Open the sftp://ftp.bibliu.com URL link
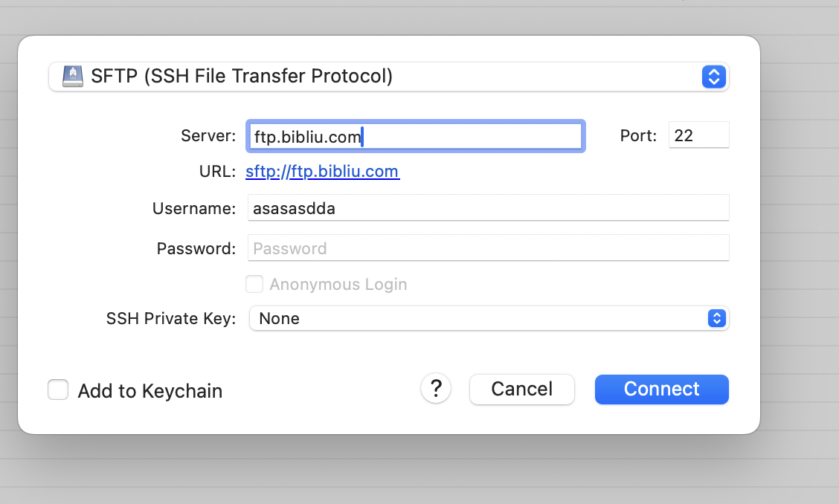Viewport: 839px width, 504px height. click(x=322, y=171)
